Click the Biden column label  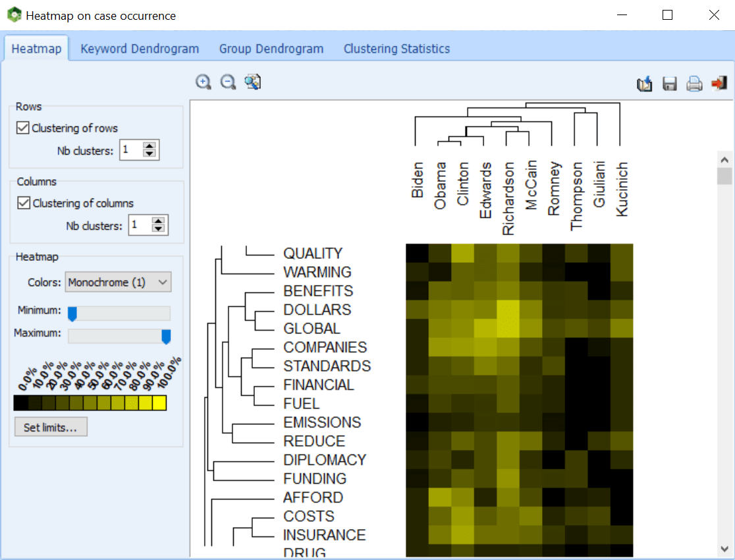point(417,180)
